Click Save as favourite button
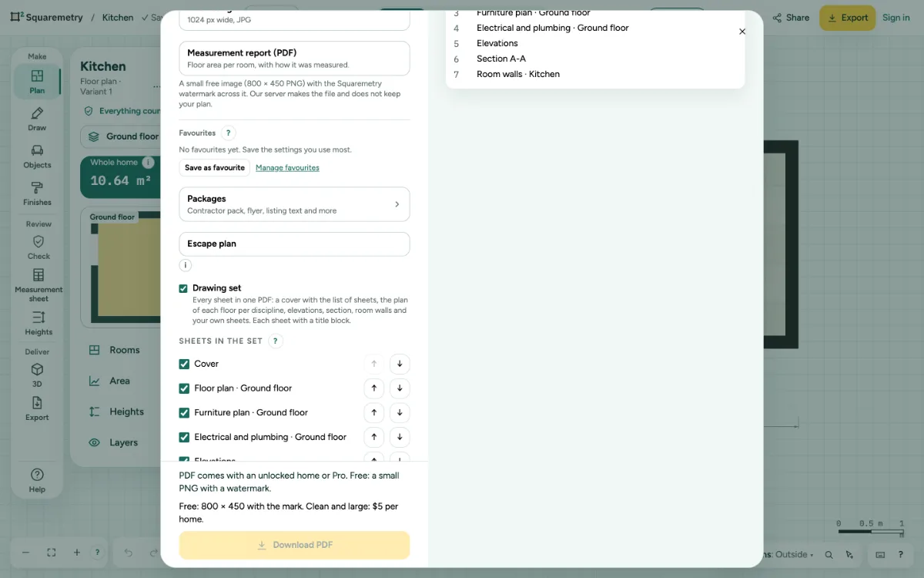The image size is (924, 578). click(215, 167)
